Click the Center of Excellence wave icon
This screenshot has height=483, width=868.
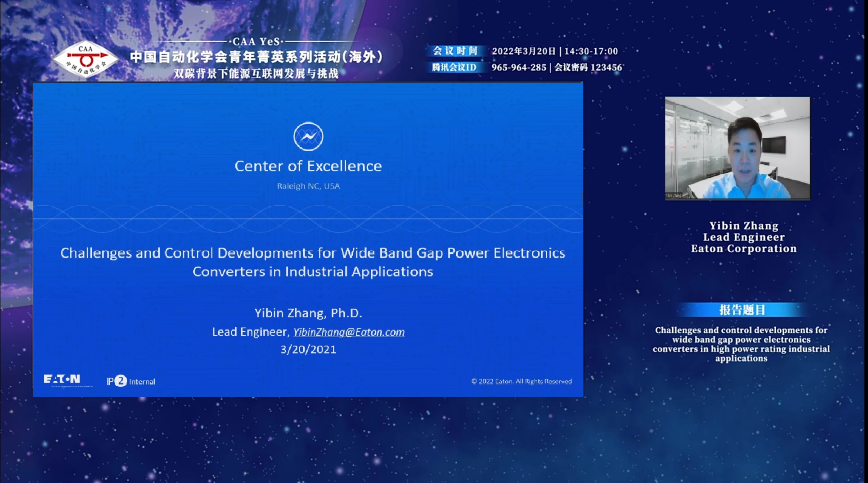308,136
